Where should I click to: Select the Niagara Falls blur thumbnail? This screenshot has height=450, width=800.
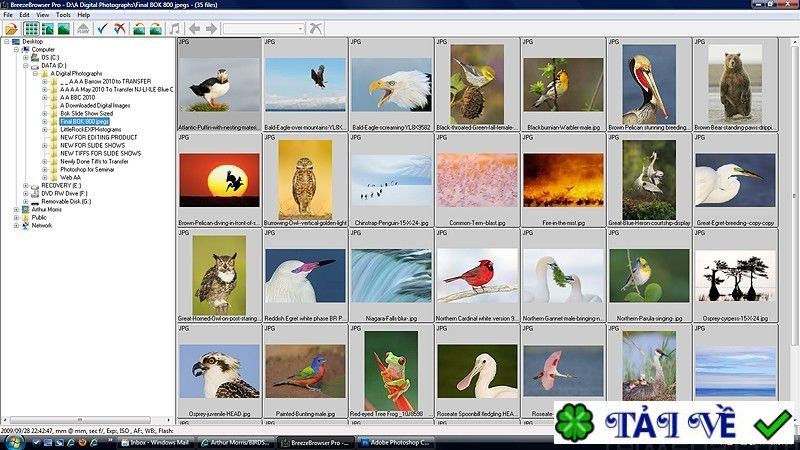pyautogui.click(x=391, y=275)
